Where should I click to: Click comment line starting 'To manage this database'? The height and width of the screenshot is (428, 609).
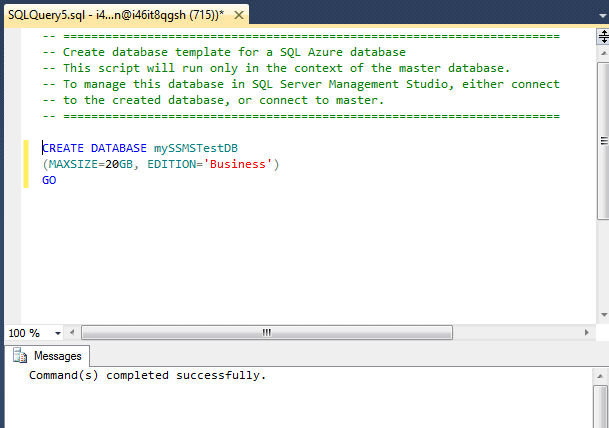click(301, 84)
